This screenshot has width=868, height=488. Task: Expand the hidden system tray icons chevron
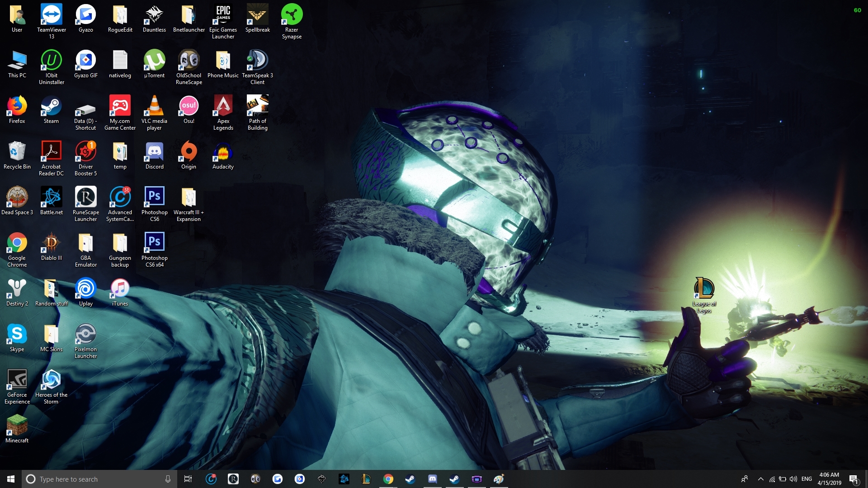point(760,479)
